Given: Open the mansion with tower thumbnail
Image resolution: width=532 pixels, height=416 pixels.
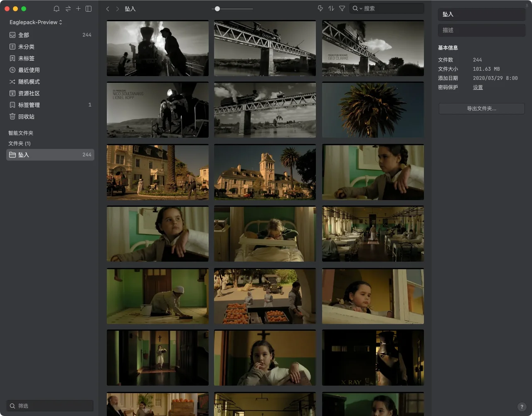Looking at the screenshot, I should click(x=265, y=172).
